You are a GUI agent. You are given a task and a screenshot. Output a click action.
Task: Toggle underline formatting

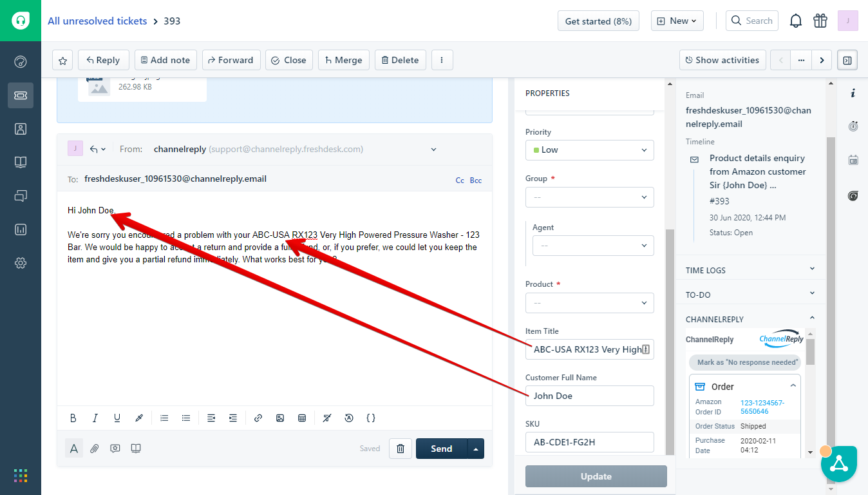(x=117, y=418)
